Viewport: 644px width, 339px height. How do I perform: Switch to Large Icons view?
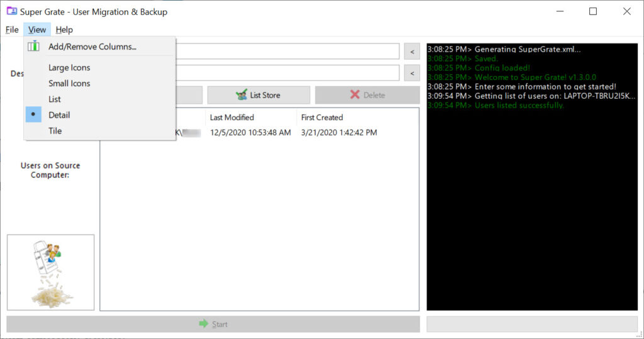click(x=69, y=68)
